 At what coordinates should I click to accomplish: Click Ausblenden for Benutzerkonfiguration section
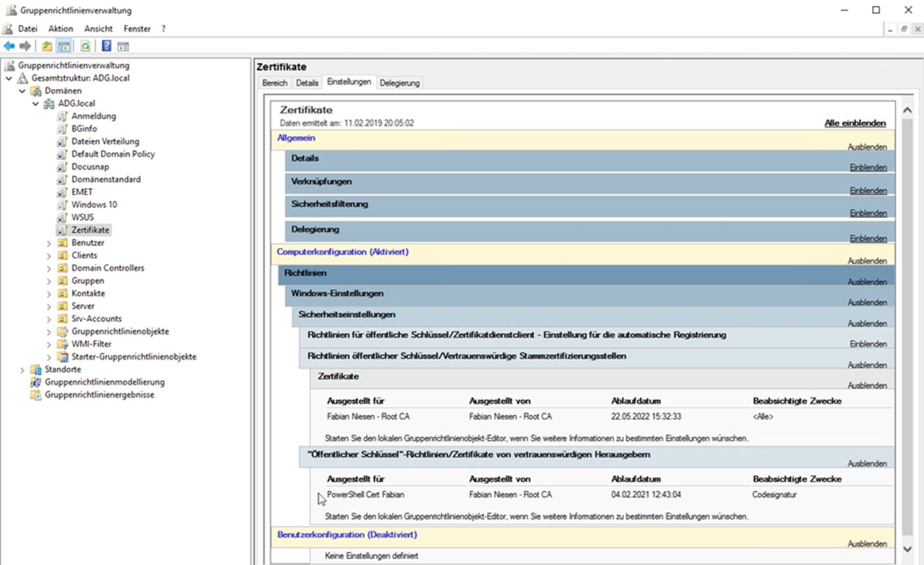[867, 544]
